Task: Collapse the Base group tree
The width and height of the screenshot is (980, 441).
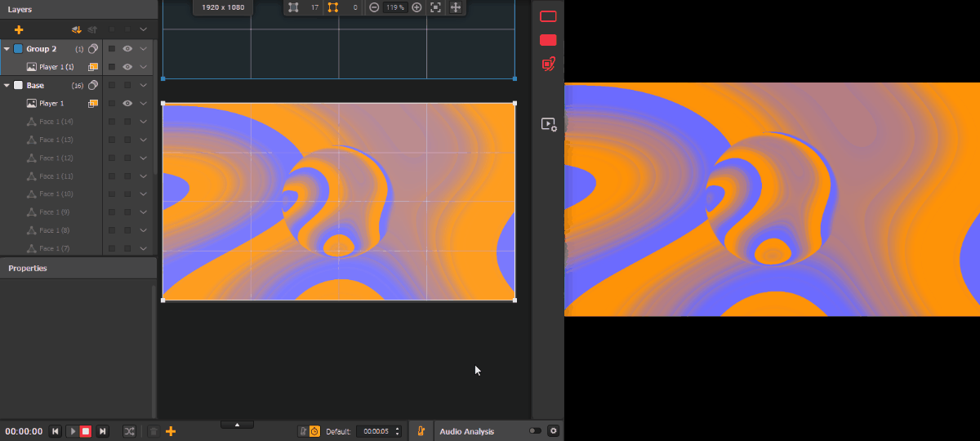Action: tap(7, 85)
